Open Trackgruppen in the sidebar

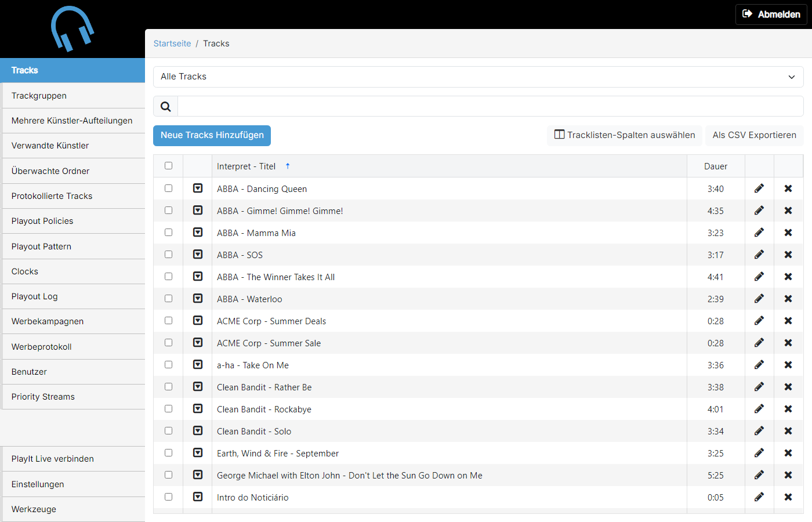[x=74, y=96]
